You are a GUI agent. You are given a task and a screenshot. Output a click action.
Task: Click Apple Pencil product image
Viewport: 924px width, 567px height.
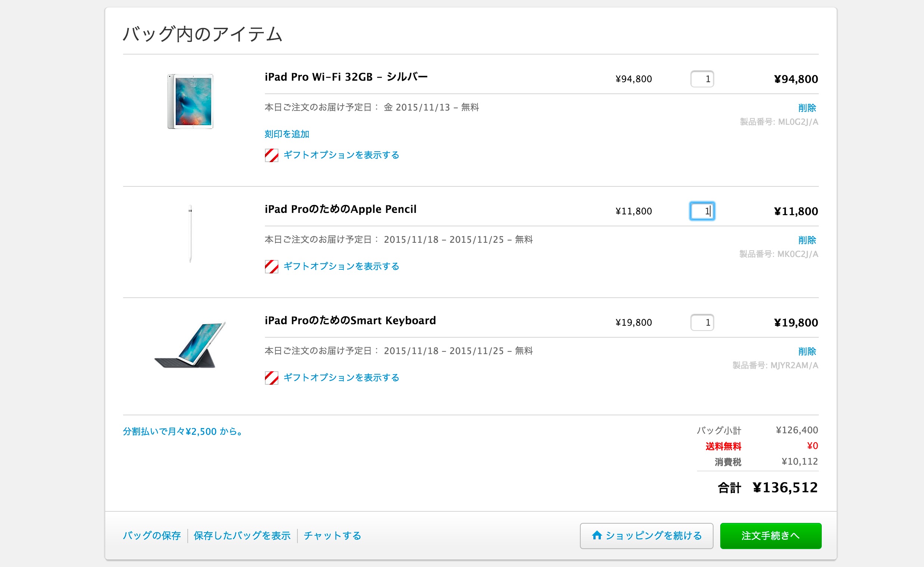click(x=190, y=234)
